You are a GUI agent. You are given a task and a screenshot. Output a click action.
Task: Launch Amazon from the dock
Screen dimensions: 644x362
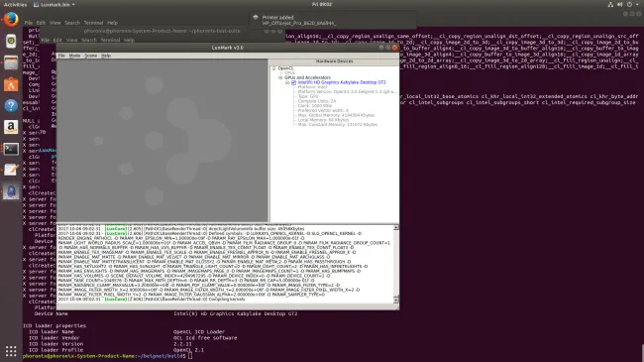click(x=11, y=127)
